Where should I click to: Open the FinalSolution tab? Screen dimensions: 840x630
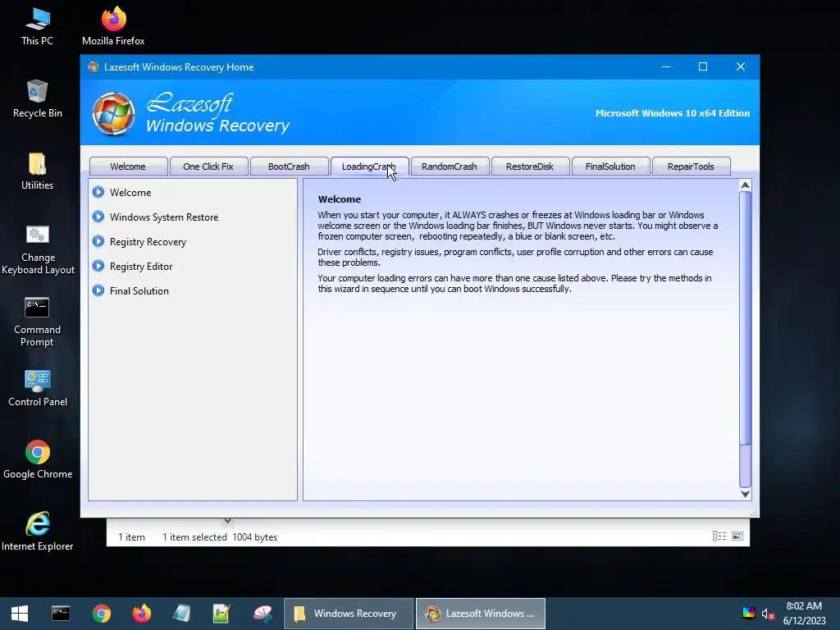(610, 167)
